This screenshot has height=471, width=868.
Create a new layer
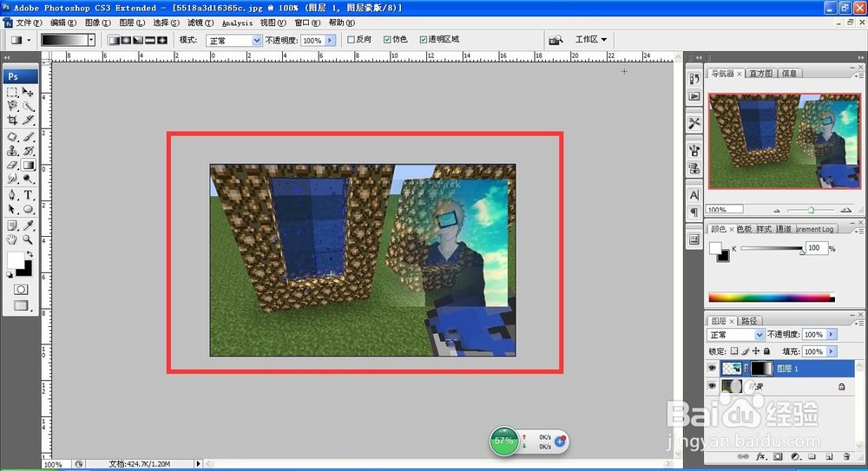coord(829,456)
